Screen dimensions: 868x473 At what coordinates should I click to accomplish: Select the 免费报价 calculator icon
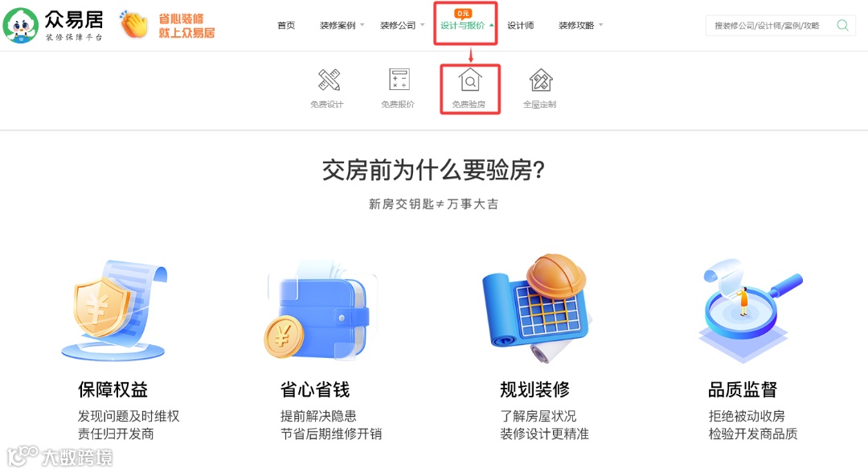[x=399, y=80]
